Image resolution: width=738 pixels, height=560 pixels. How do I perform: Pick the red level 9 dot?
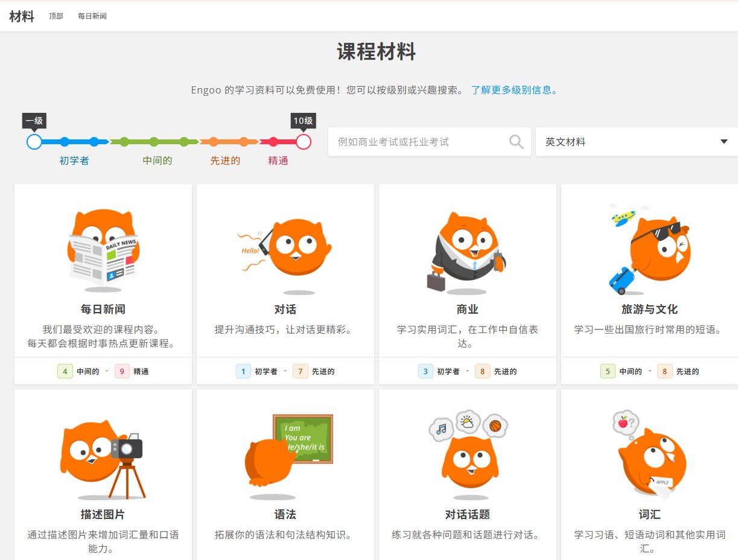coord(273,142)
